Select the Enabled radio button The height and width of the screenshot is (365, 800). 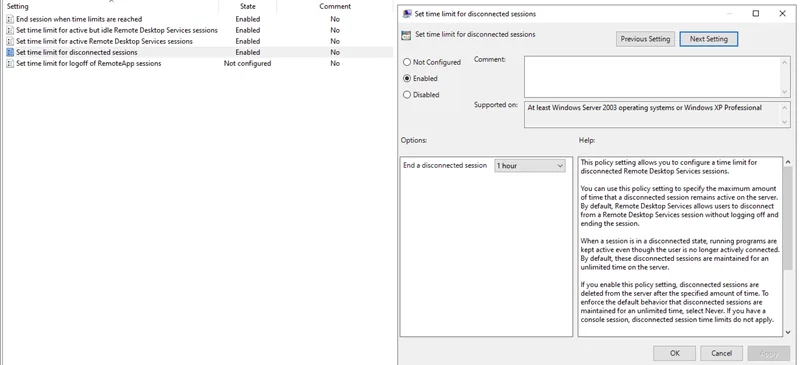(x=407, y=79)
